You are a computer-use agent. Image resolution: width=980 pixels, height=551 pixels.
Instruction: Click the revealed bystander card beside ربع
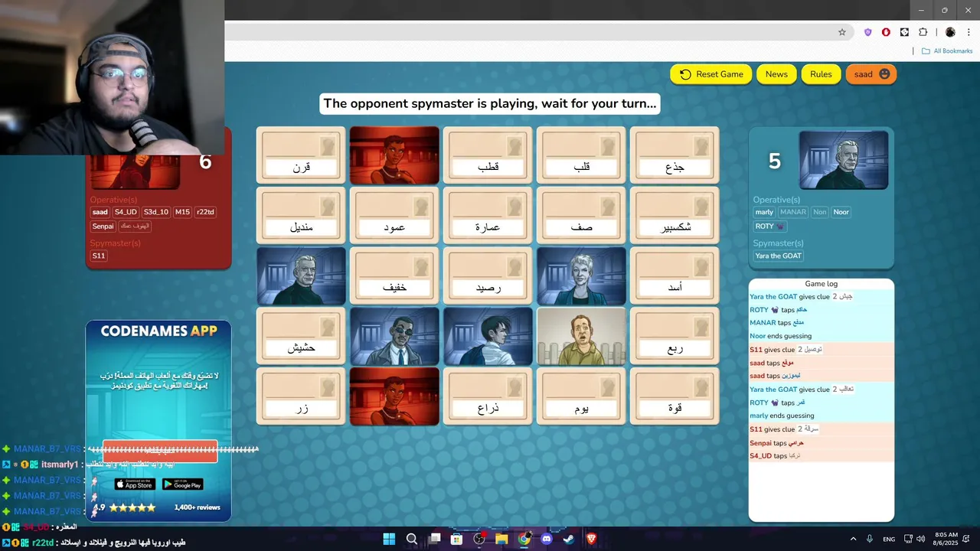pos(581,336)
